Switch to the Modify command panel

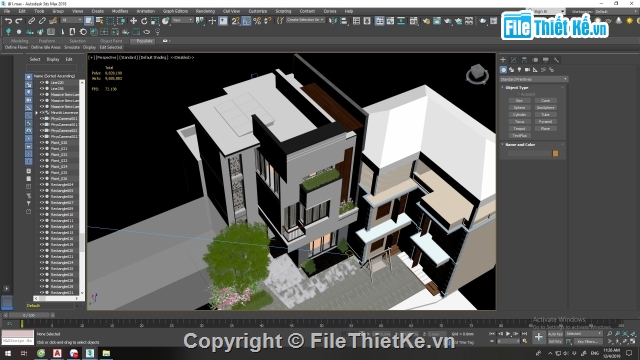(x=513, y=60)
